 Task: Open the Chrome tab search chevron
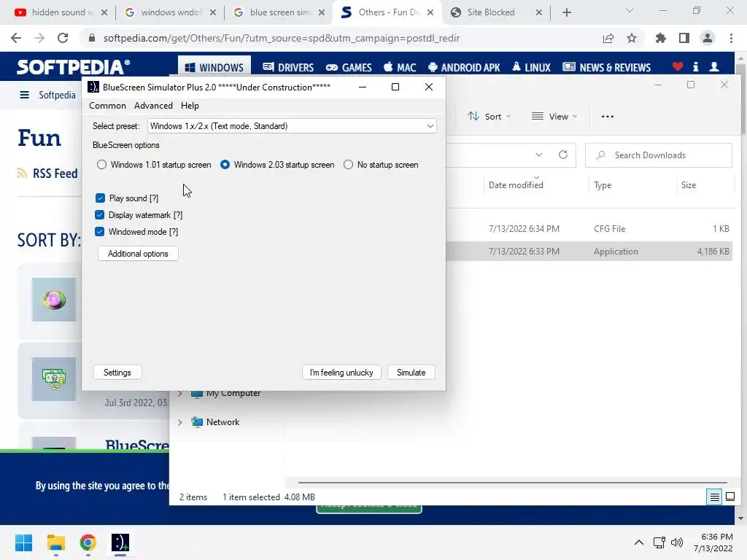(630, 10)
